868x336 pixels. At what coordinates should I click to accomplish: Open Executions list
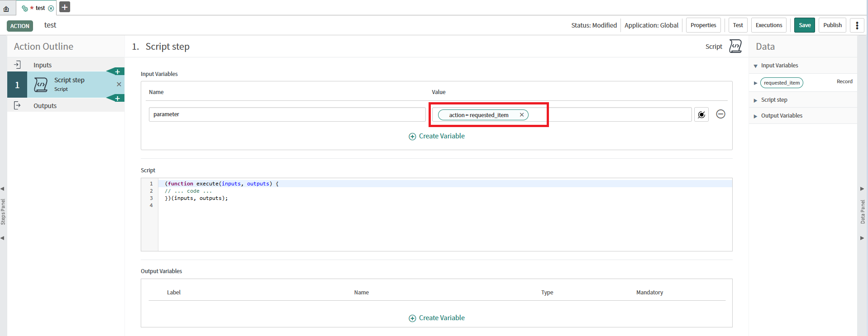pos(768,25)
